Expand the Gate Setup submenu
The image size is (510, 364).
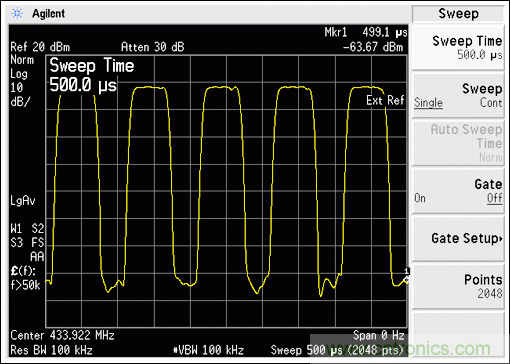(x=458, y=238)
